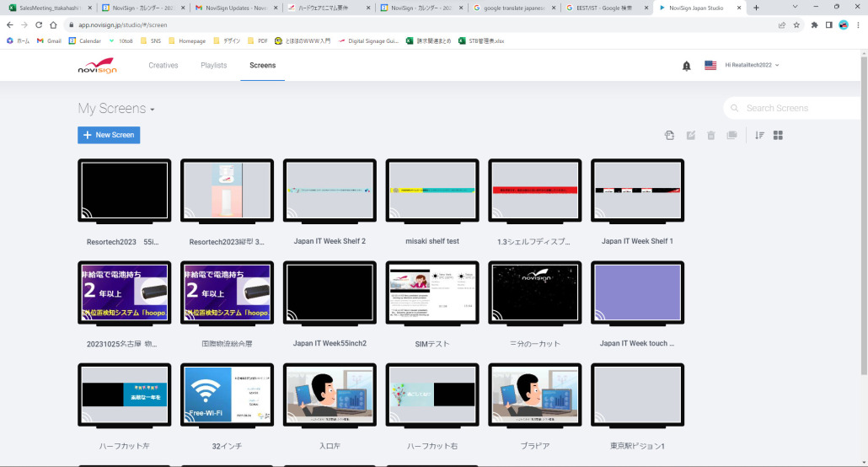
Task: Change language via the US flag icon
Action: (710, 66)
